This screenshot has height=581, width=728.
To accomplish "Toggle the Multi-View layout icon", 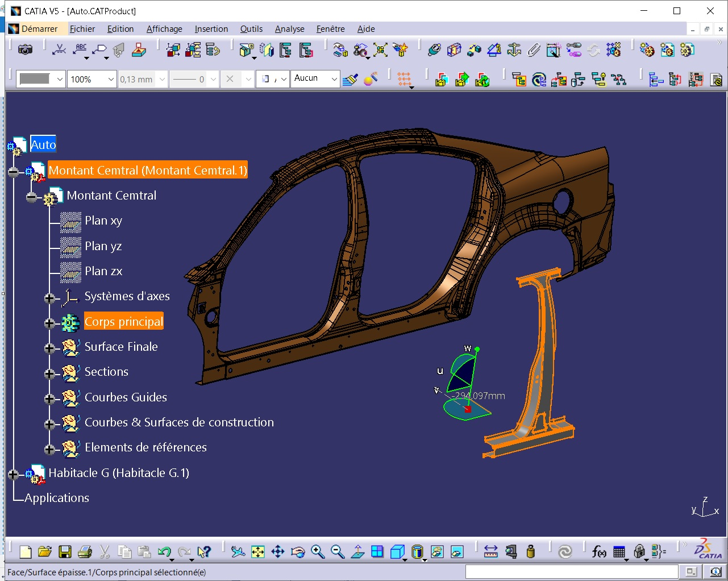I will click(377, 551).
